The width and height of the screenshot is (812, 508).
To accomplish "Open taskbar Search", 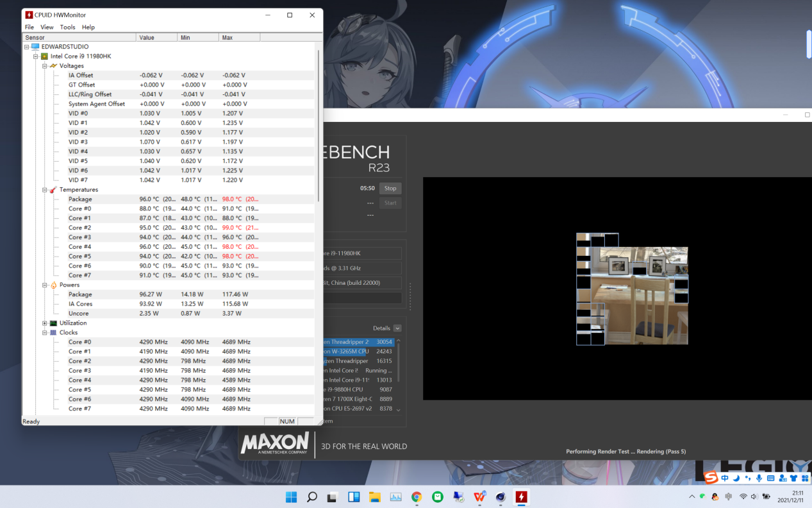I will (312, 496).
